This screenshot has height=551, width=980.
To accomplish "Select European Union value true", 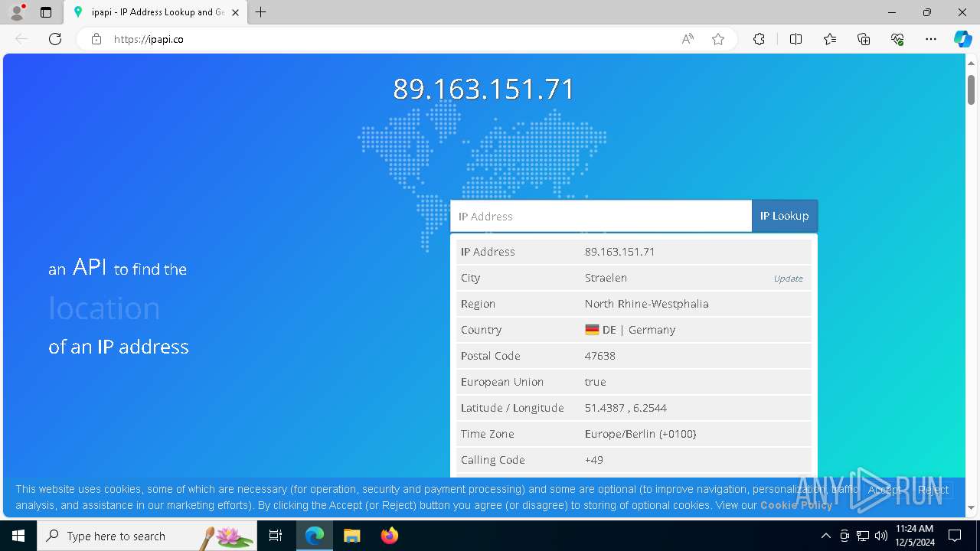I will pyautogui.click(x=595, y=382).
